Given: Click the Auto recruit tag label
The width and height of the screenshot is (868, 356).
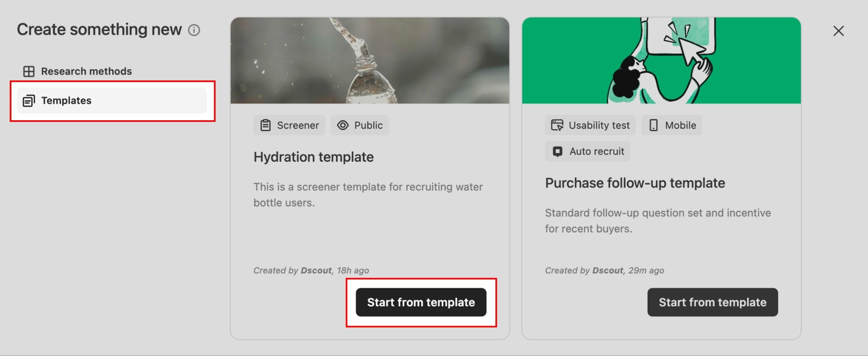Looking at the screenshot, I should point(596,152).
